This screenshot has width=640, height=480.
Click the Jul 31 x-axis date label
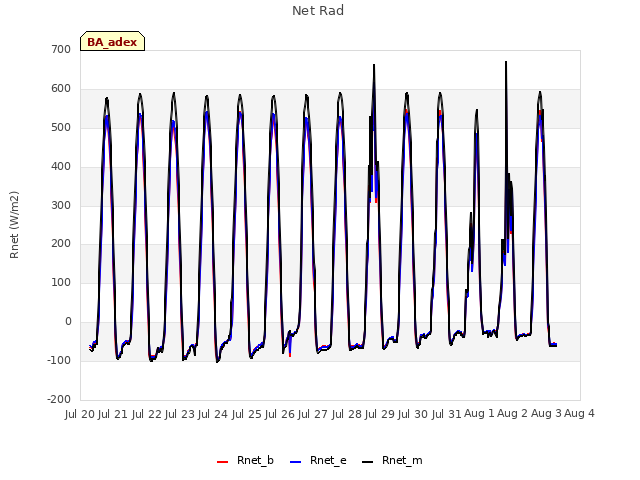pyautogui.click(x=447, y=414)
